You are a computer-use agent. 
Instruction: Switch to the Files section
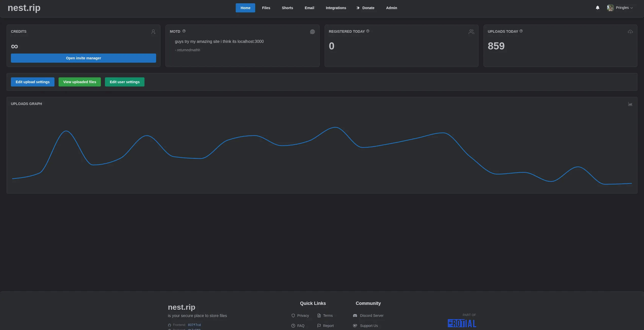pos(266,8)
